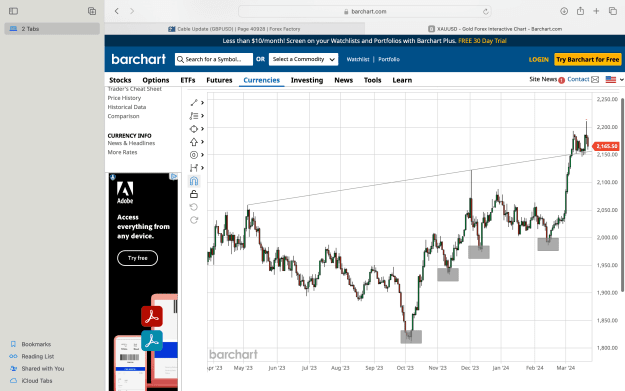Switch to the XAUUSD Barchart tab
Viewport: 625px width, 391px height.
pyautogui.click(x=495, y=29)
